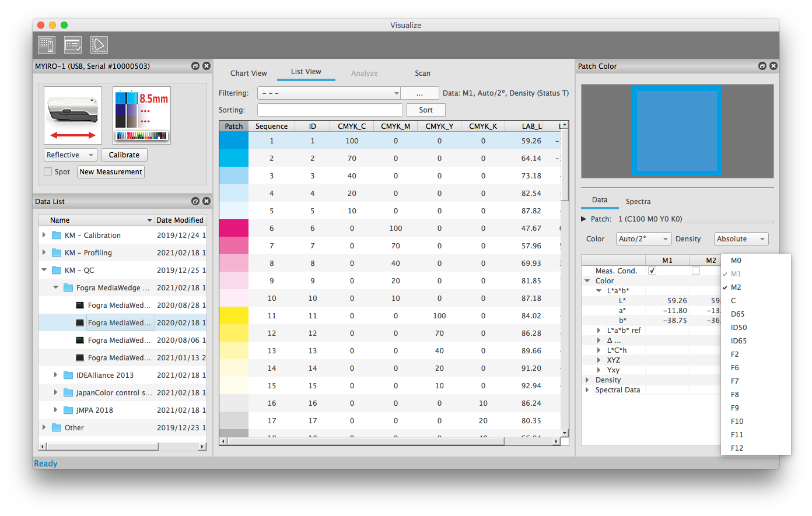The height and width of the screenshot is (516, 812).
Task: Open the Density Absolute dropdown
Action: click(741, 239)
